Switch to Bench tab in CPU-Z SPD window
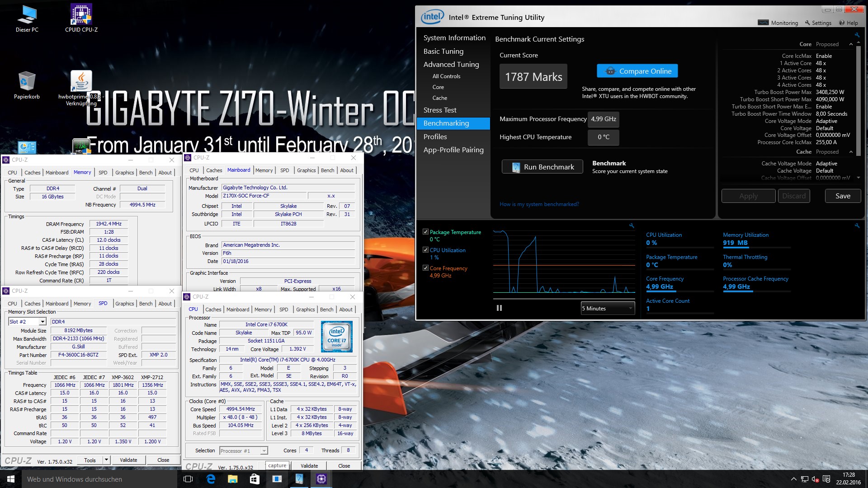This screenshot has width=868, height=488. [x=146, y=304]
